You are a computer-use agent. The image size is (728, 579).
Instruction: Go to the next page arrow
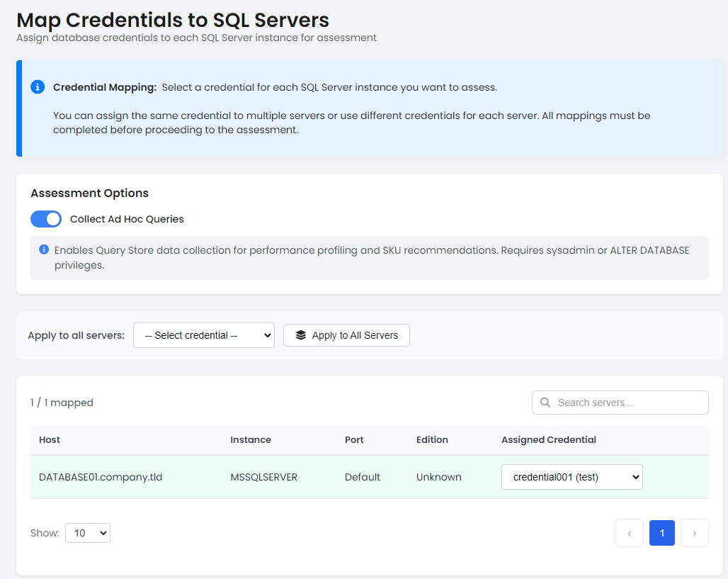click(x=695, y=533)
